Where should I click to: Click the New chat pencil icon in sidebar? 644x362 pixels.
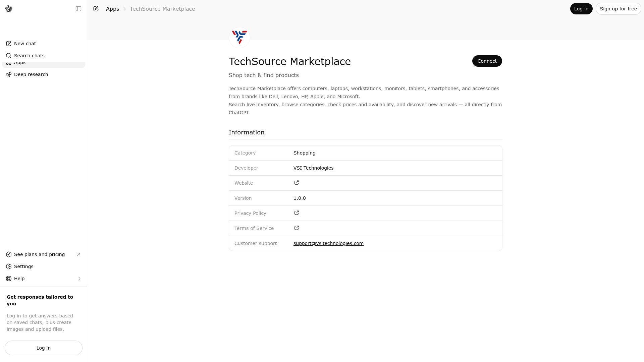click(x=9, y=44)
